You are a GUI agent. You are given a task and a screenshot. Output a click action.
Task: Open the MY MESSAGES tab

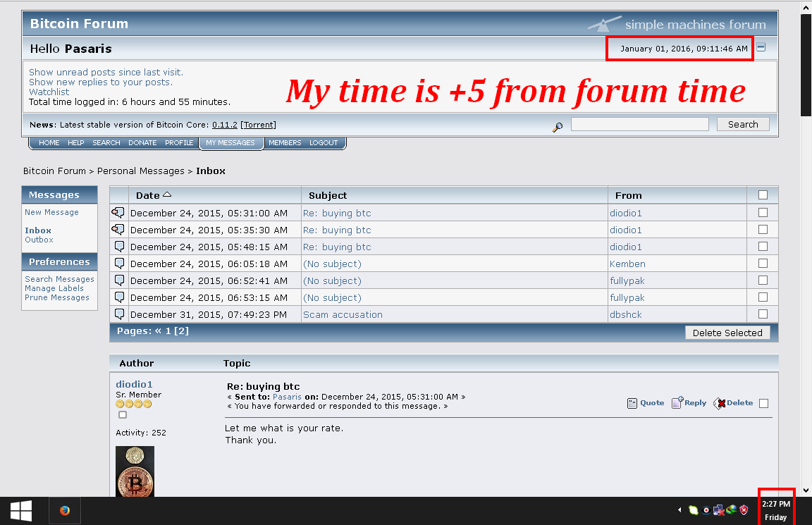pyautogui.click(x=230, y=143)
